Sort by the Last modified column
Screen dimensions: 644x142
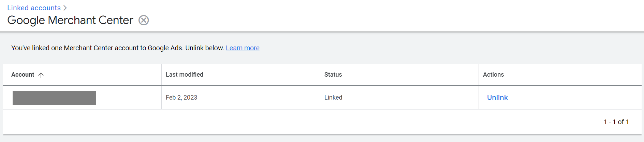point(185,75)
